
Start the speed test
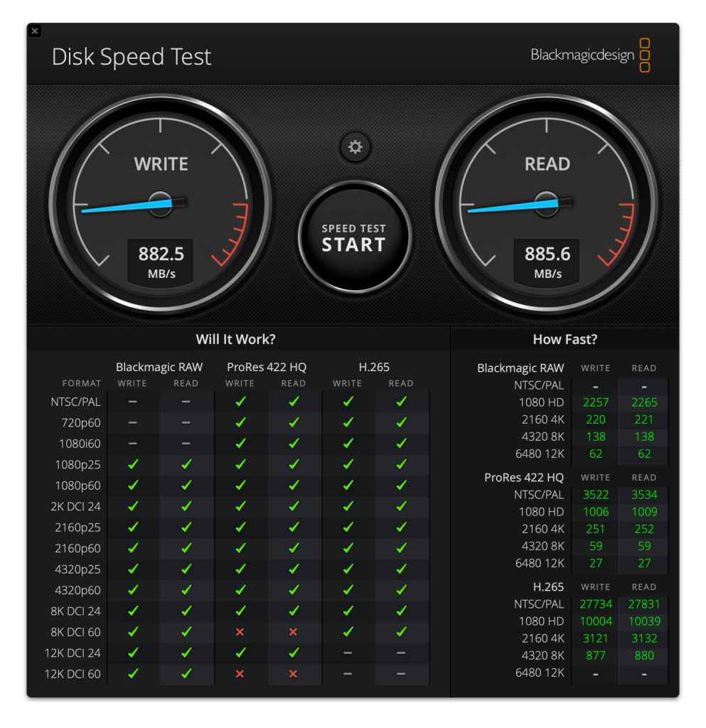[x=355, y=237]
